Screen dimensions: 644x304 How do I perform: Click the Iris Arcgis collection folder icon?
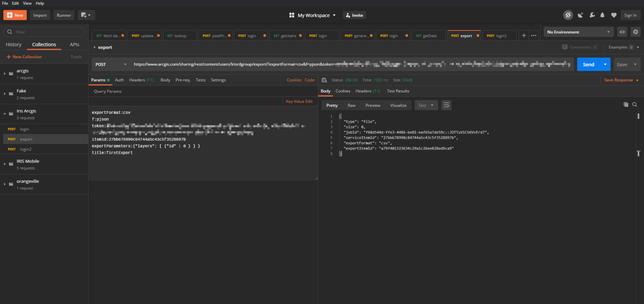11,114
